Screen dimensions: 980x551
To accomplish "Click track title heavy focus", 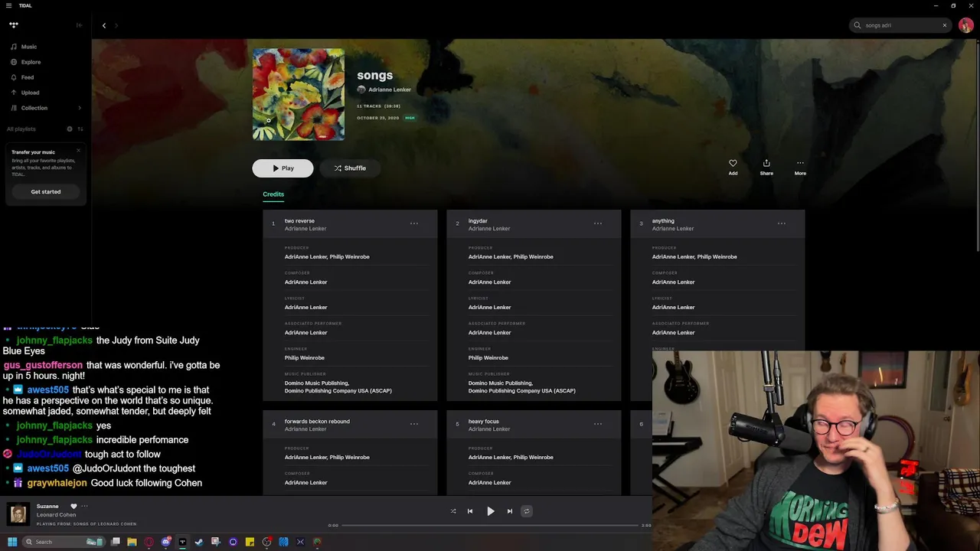I will coord(484,422).
